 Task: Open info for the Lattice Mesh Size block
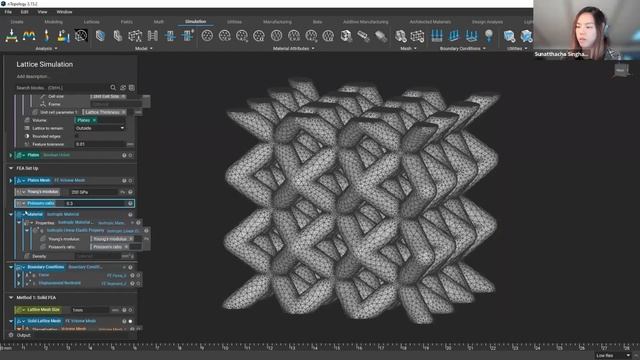[124, 310]
